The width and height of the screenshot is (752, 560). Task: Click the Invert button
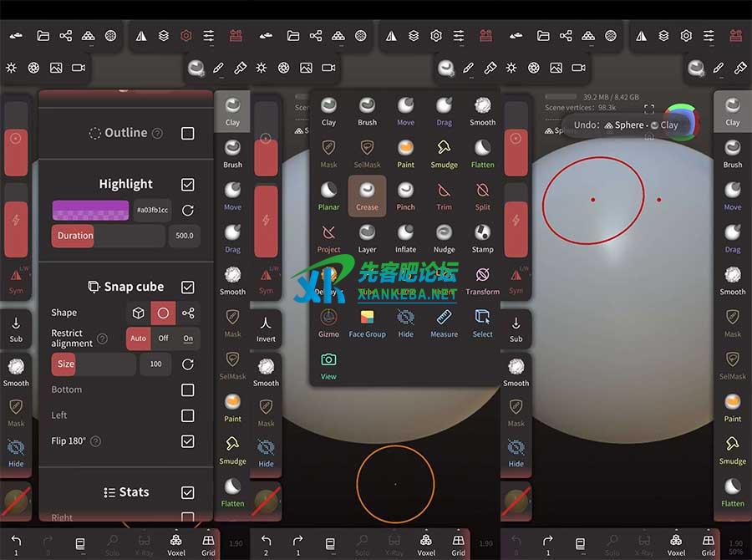pos(266,327)
